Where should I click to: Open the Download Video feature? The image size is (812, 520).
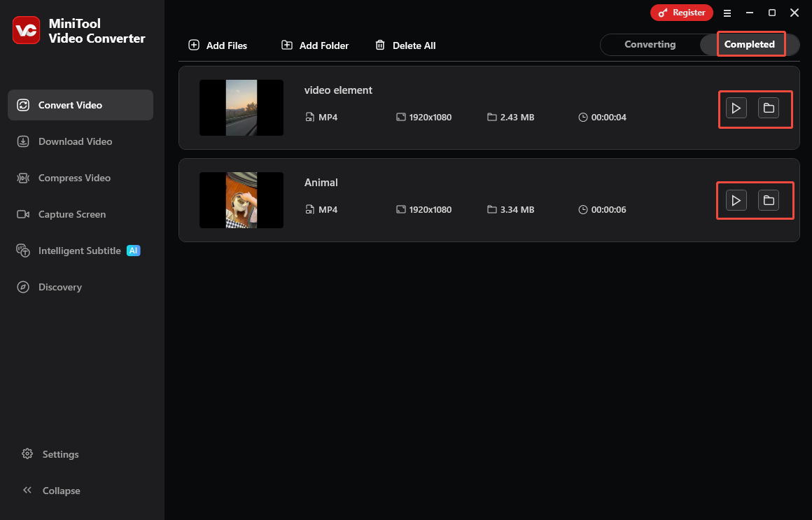74,141
